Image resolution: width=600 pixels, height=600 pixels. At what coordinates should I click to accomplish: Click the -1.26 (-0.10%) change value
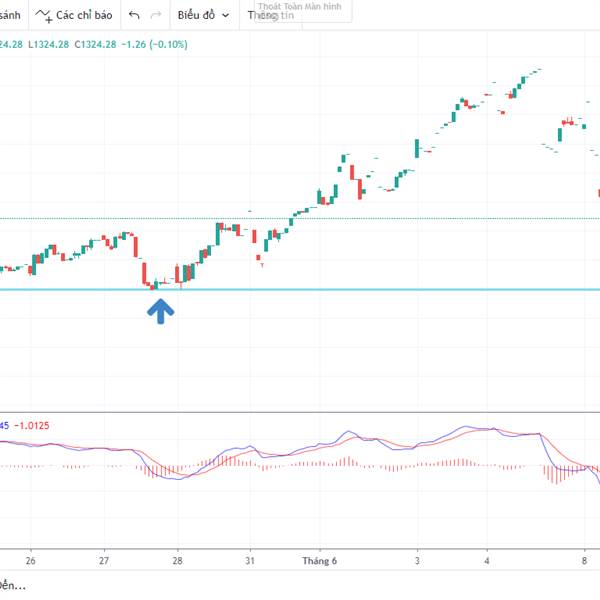(x=155, y=44)
